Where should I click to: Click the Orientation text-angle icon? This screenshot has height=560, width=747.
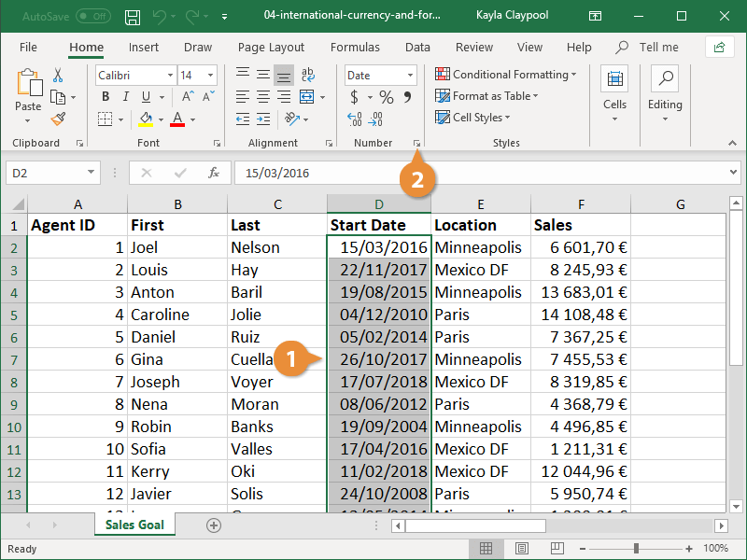click(x=291, y=119)
